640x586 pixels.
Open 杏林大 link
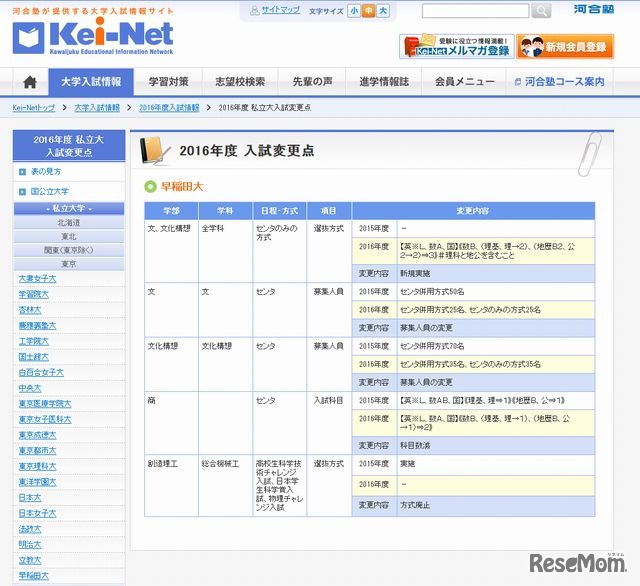pos(30,311)
